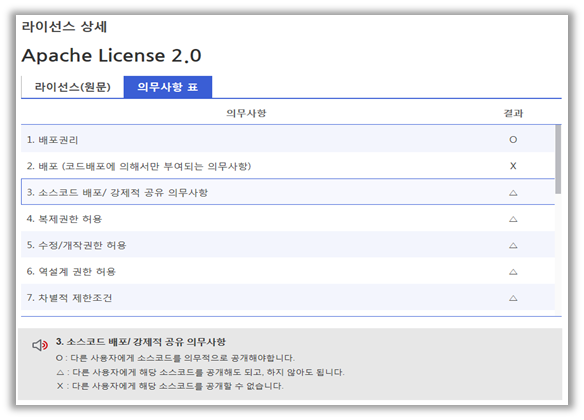The width and height of the screenshot is (584, 420).
Task: Click the speaker icon in the description box
Action: coord(40,345)
